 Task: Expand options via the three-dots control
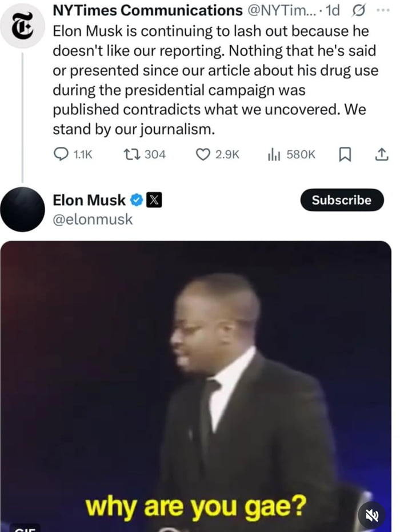click(384, 9)
